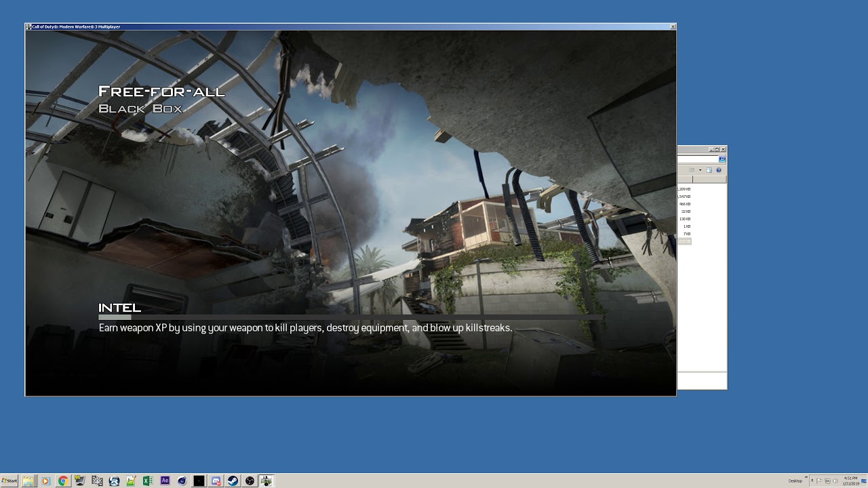
Task: Select the file sized 466 KB
Action: pyautogui.click(x=684, y=204)
